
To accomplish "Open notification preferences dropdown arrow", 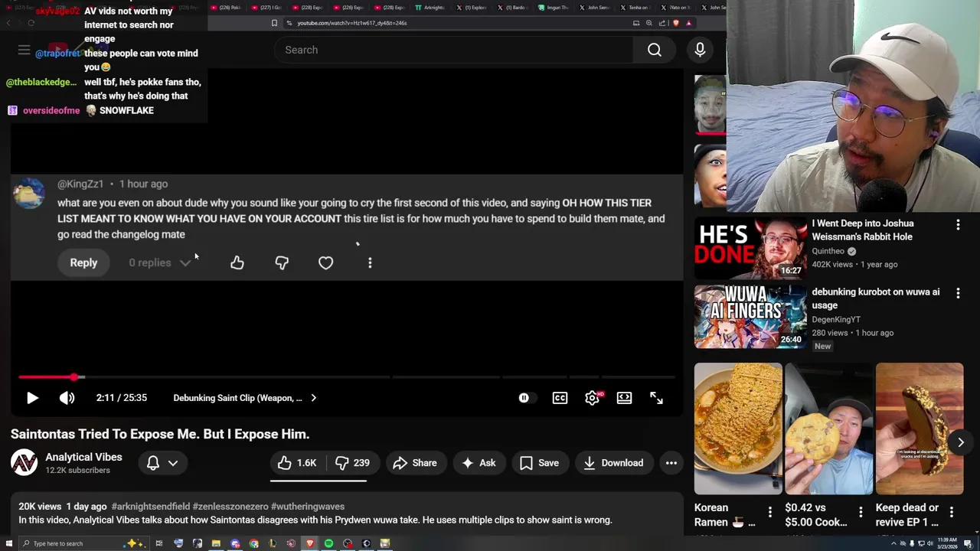I will tap(173, 463).
